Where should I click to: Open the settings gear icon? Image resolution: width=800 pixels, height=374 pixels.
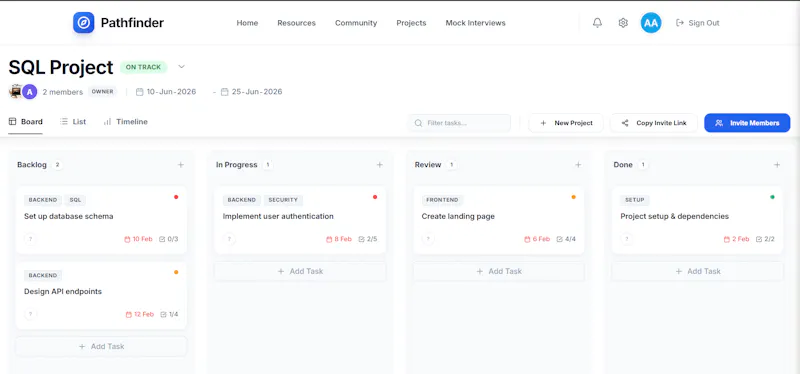[623, 23]
